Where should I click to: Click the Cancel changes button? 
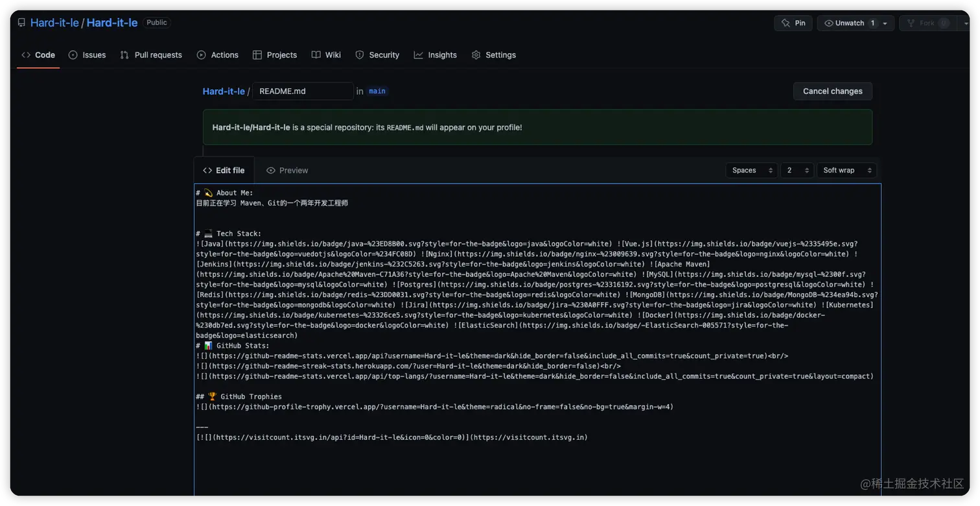832,91
